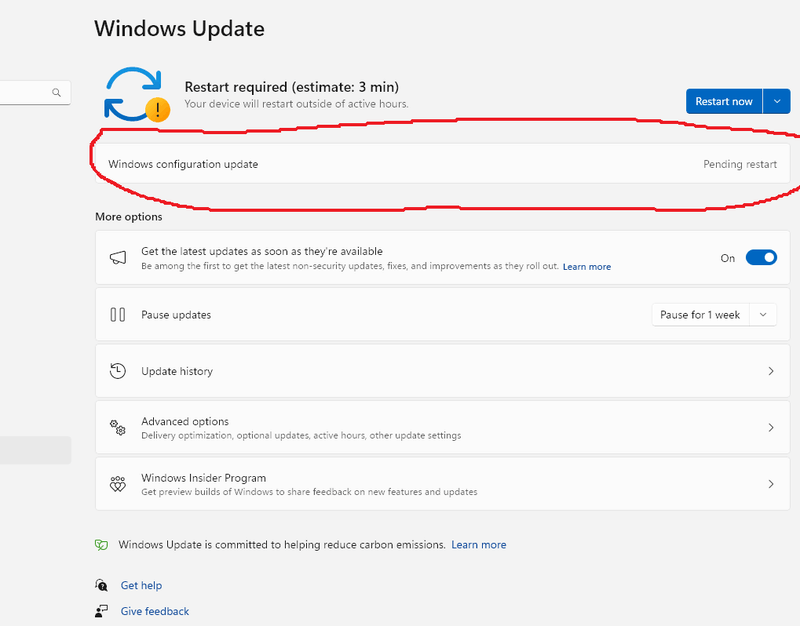
Task: Click the Give feedback icon
Action: pos(102,611)
